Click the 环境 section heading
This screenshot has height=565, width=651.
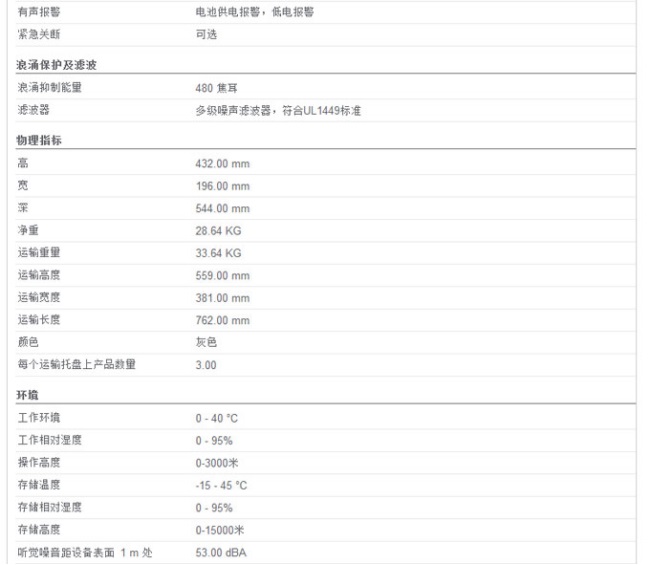point(27,395)
